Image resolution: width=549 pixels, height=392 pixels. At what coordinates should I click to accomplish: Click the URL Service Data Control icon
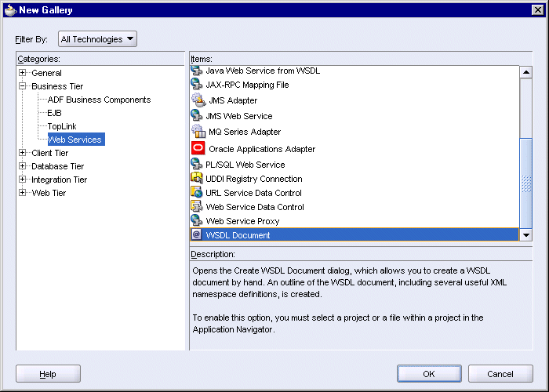click(x=196, y=192)
